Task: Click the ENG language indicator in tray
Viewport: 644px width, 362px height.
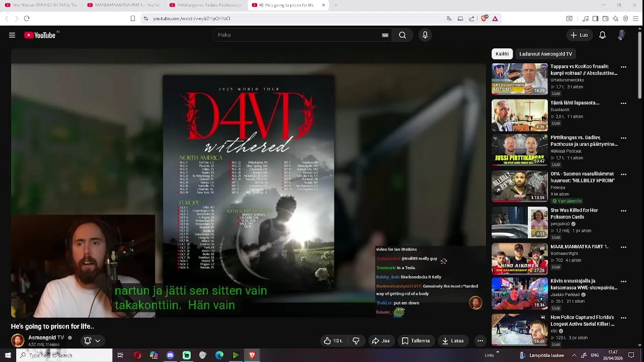Action: 594,355
